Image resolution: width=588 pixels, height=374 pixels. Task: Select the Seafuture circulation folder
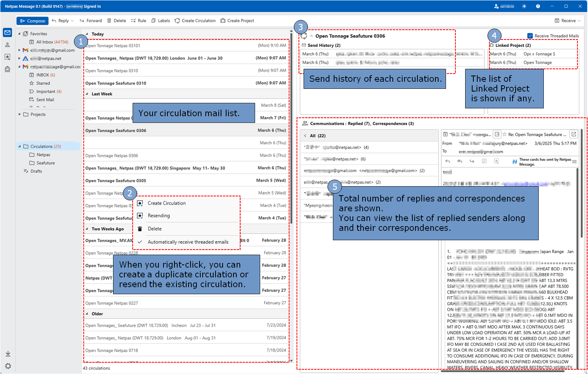(x=46, y=163)
